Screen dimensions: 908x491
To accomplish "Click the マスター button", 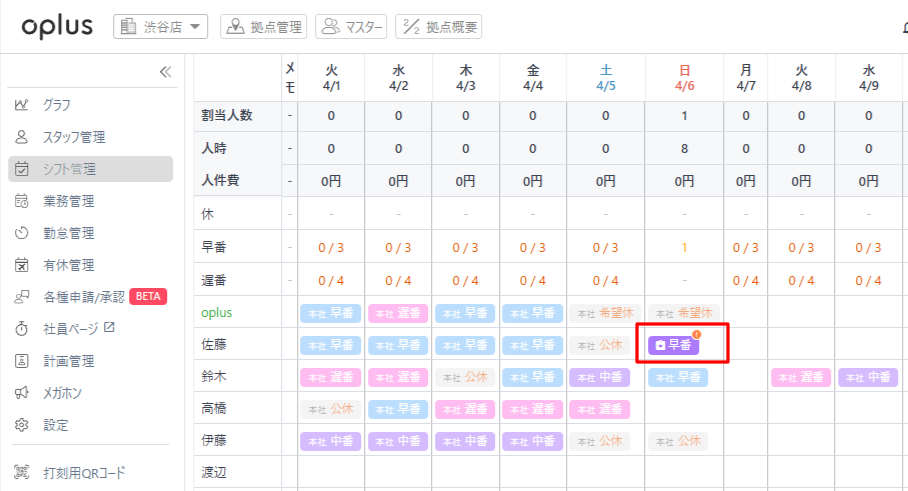I will click(x=351, y=27).
